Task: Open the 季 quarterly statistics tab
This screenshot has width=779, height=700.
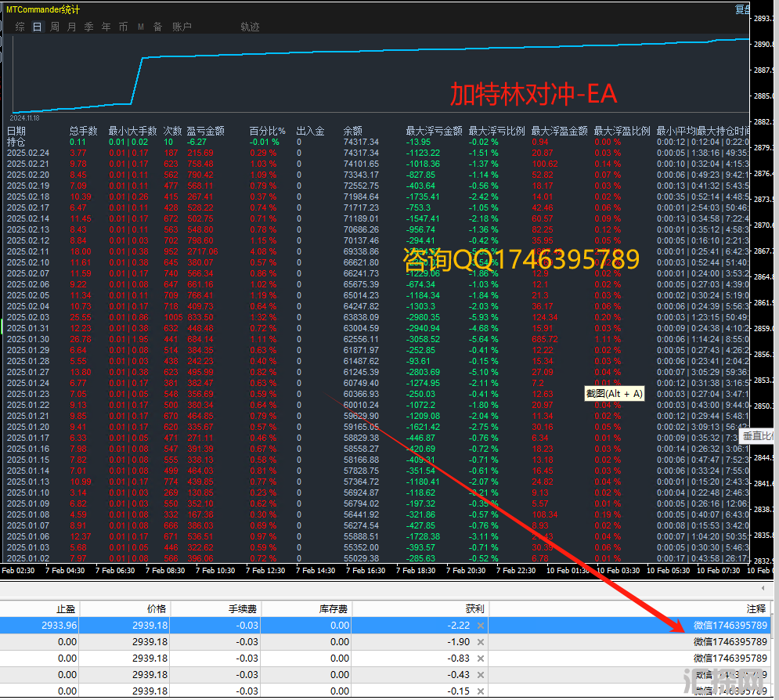Action: (89, 27)
